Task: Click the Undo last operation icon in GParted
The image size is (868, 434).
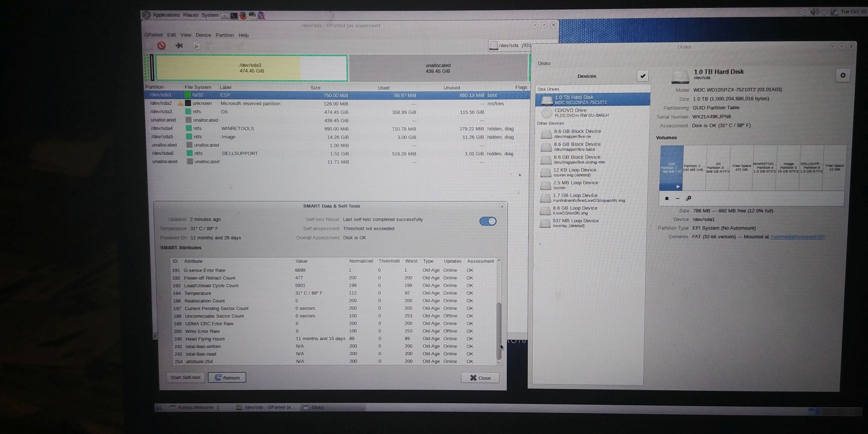Action: (161, 45)
